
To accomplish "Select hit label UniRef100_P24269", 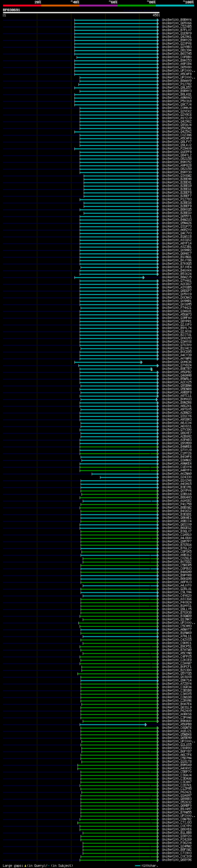I will (176, 839).
